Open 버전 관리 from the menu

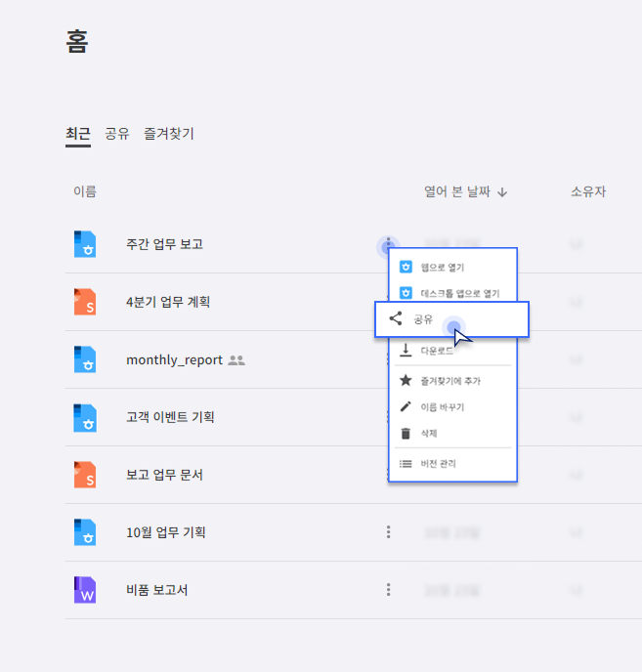tap(452, 464)
